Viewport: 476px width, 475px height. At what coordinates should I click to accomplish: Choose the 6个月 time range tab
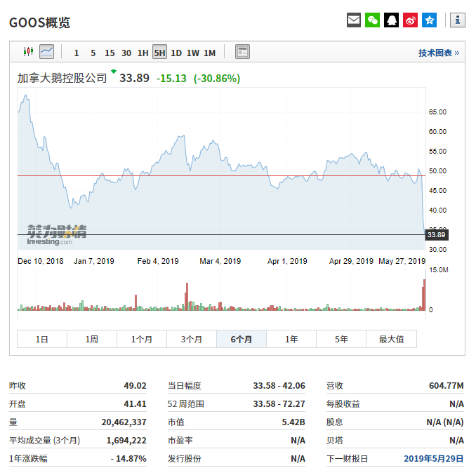[x=242, y=339]
